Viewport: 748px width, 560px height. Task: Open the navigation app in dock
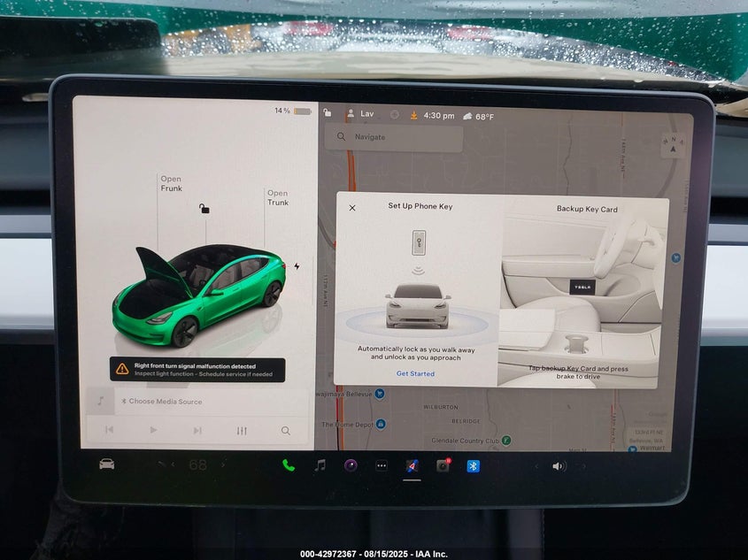point(412,465)
